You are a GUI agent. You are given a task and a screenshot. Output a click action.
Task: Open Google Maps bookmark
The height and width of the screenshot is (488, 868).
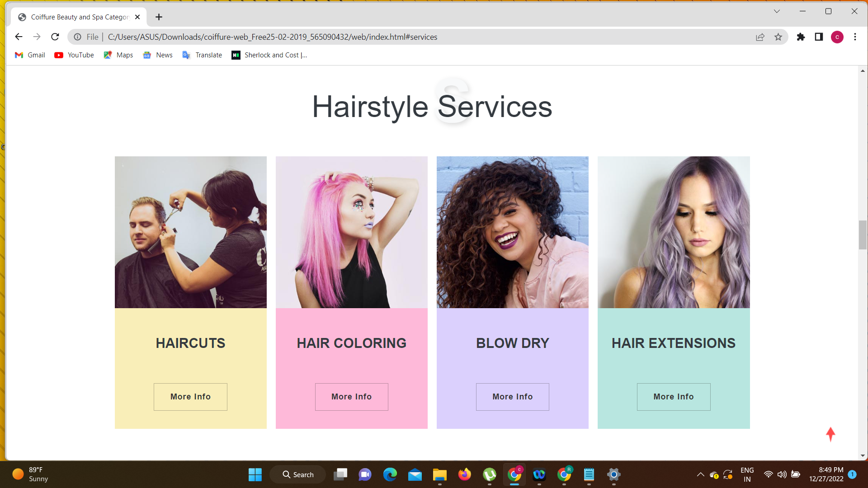click(x=118, y=55)
